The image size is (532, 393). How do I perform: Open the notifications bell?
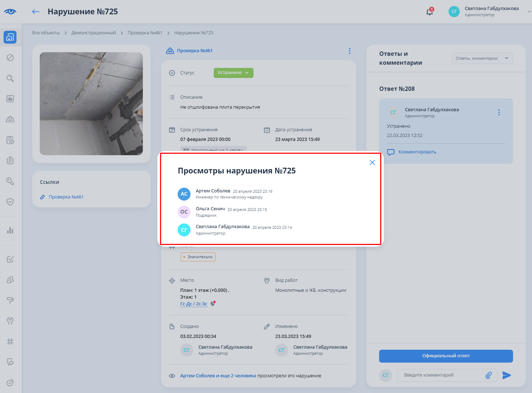coord(429,12)
